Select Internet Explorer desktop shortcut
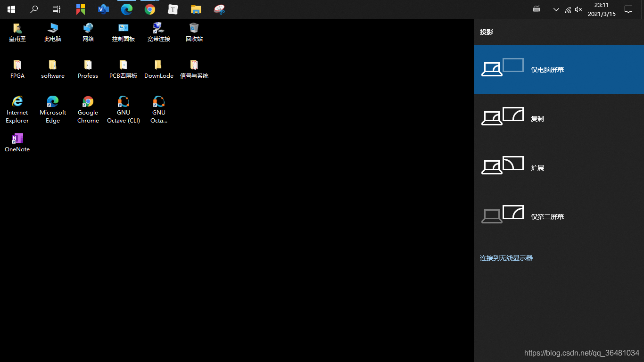 pos(17,110)
